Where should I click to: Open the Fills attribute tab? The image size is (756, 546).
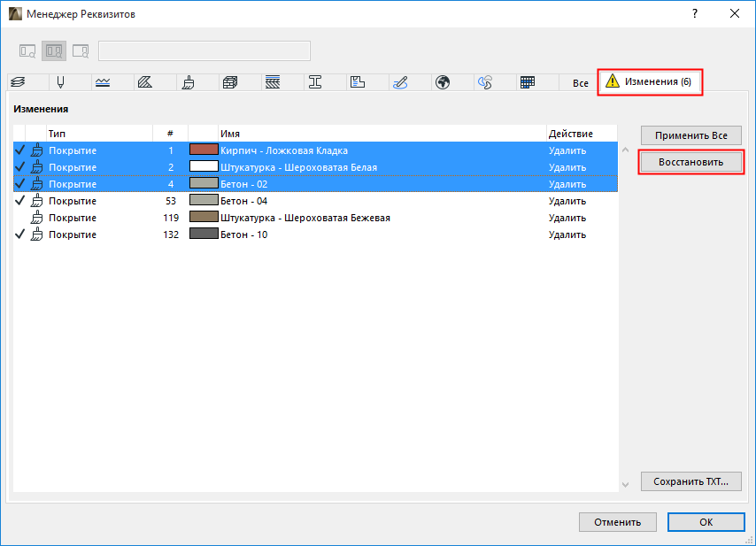(x=145, y=82)
